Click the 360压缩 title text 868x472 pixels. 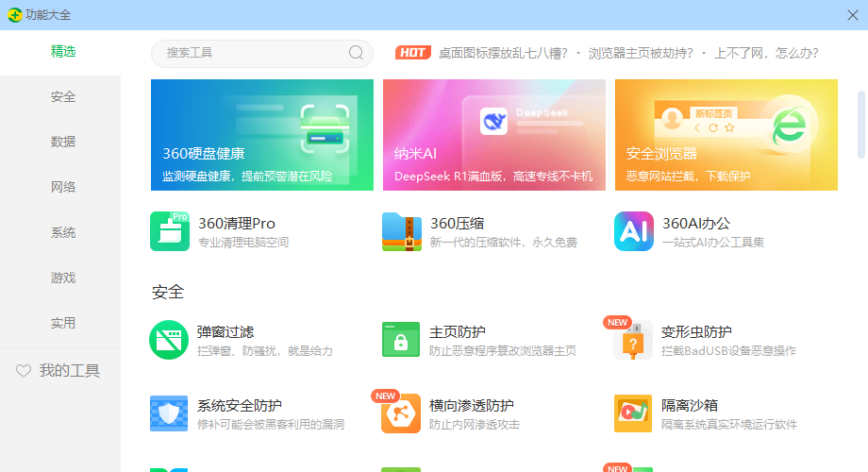pos(458,224)
